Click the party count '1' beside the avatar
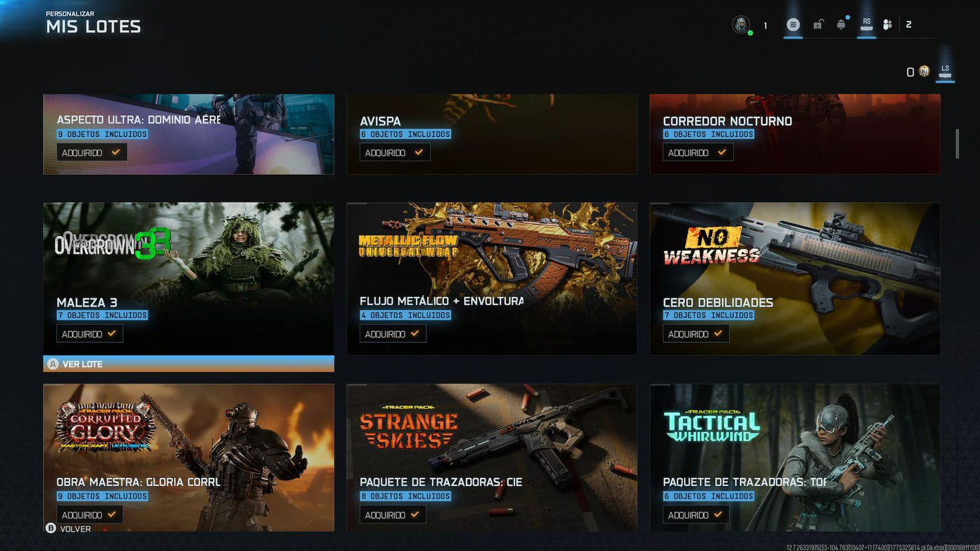Screen dimensions: 980x551 [x=766, y=26]
